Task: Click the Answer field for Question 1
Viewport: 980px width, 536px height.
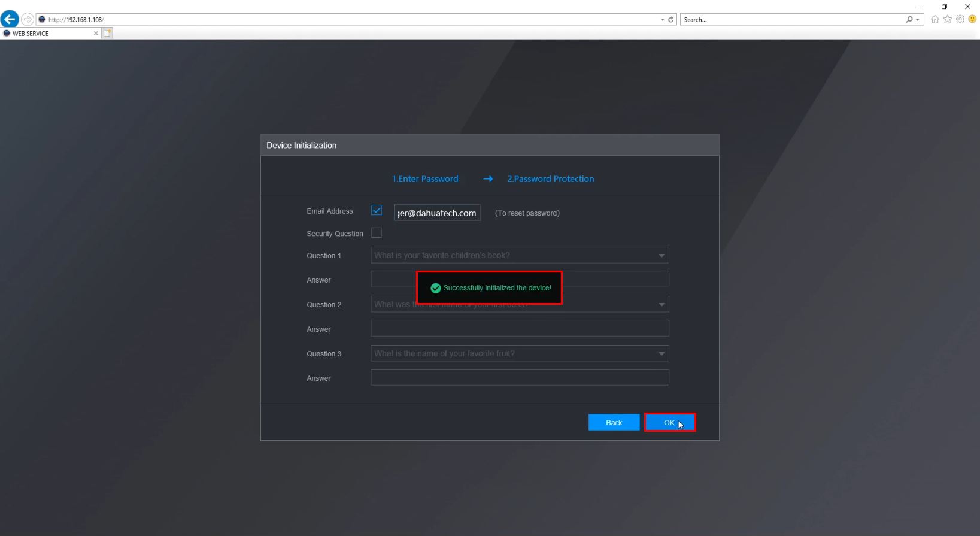Action: [x=520, y=279]
